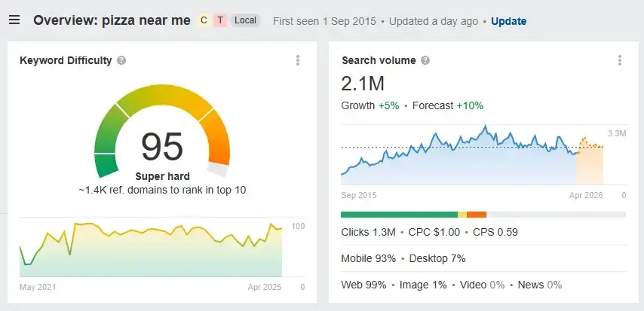644x311 pixels.
Task: Click the yellow C badge next to keyword
Action: click(203, 20)
